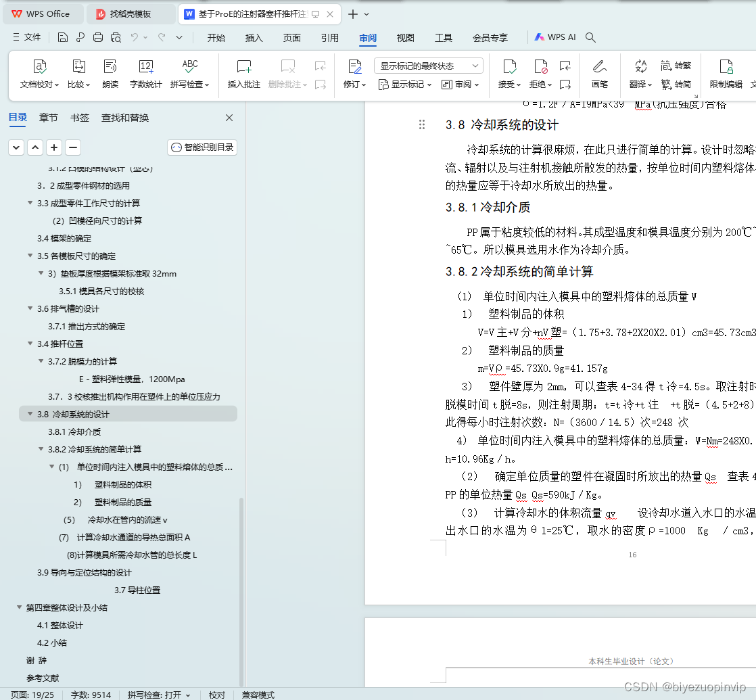Viewport: 756px width, 700px height.
Task: Click the expand-all down arrow in outline
Action: point(16,147)
